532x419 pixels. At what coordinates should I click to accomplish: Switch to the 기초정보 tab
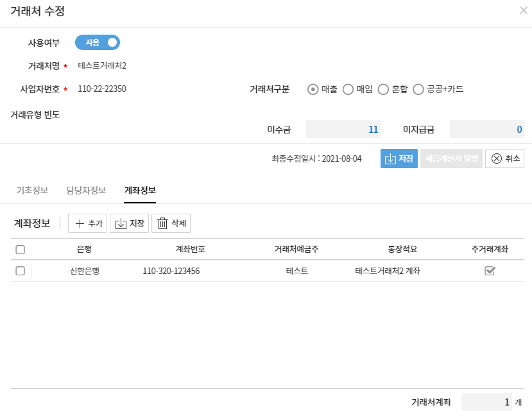31,191
